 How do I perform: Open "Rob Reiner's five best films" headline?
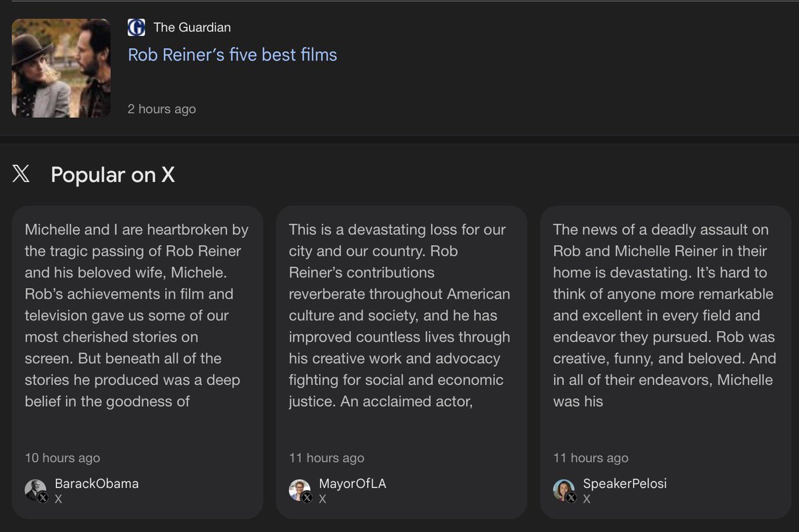(232, 55)
